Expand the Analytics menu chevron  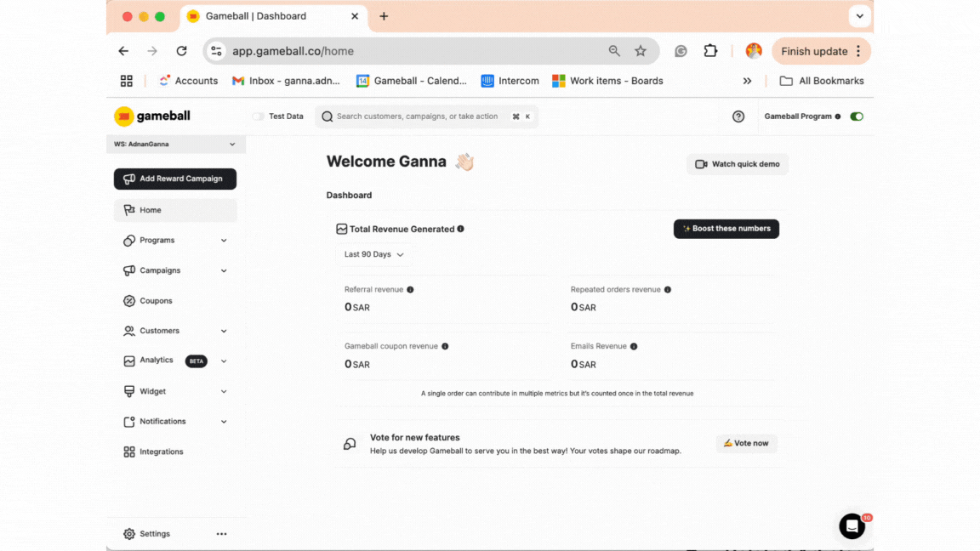[x=224, y=361]
